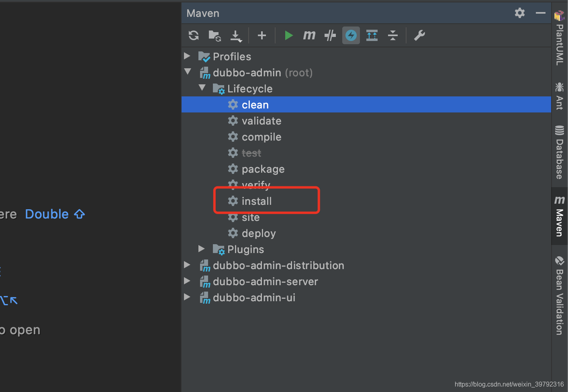The height and width of the screenshot is (392, 568).
Task: Click the Maven side tab
Action: pos(560,216)
